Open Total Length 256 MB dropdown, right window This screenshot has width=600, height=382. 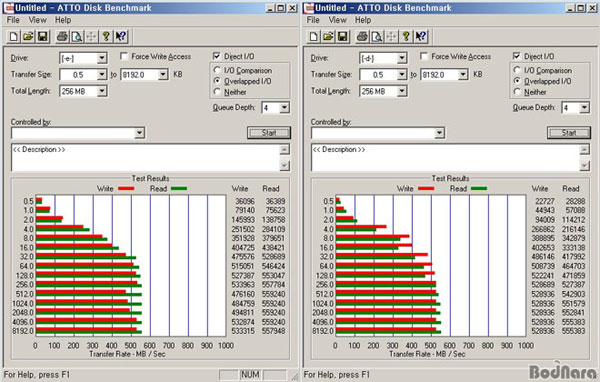402,91
